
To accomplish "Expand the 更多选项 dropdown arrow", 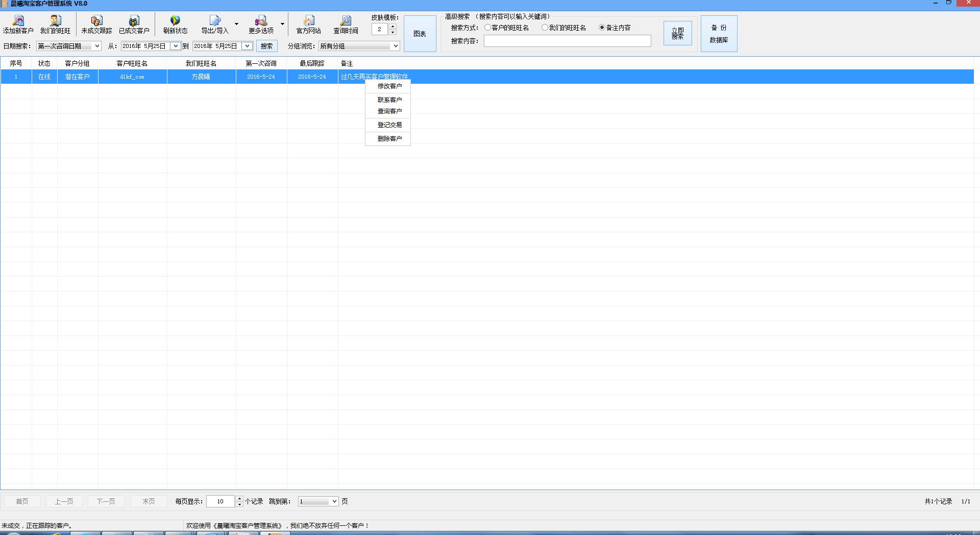I will click(282, 24).
